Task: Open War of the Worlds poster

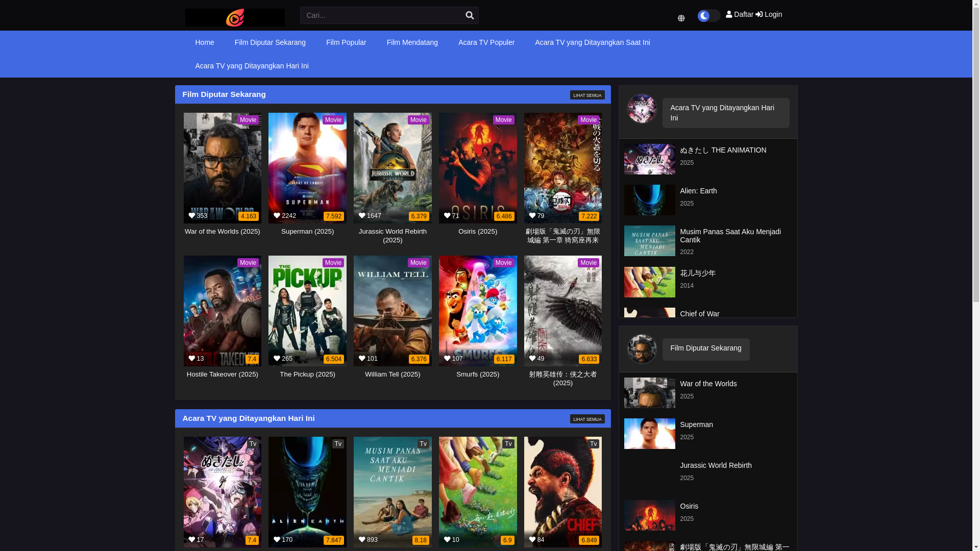Action: click(x=223, y=168)
